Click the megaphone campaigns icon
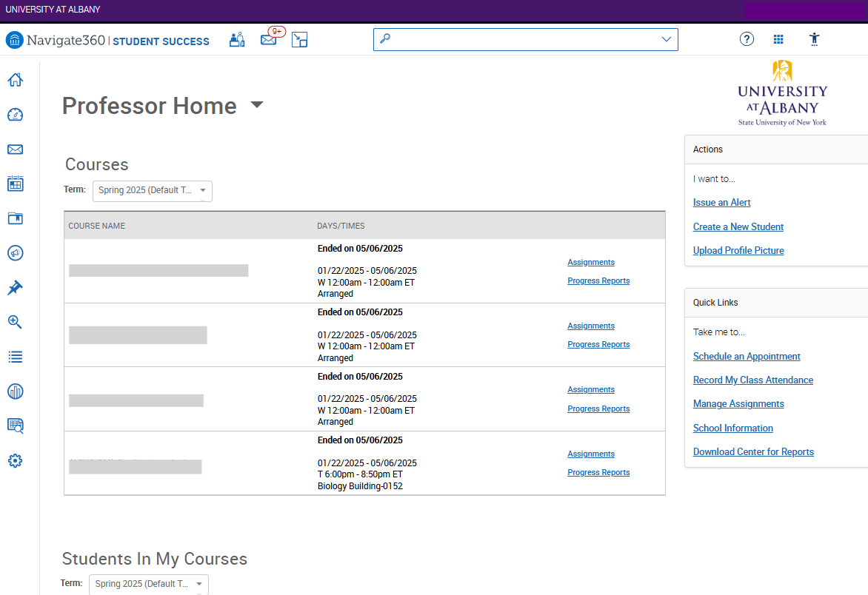868x595 pixels. [x=15, y=253]
